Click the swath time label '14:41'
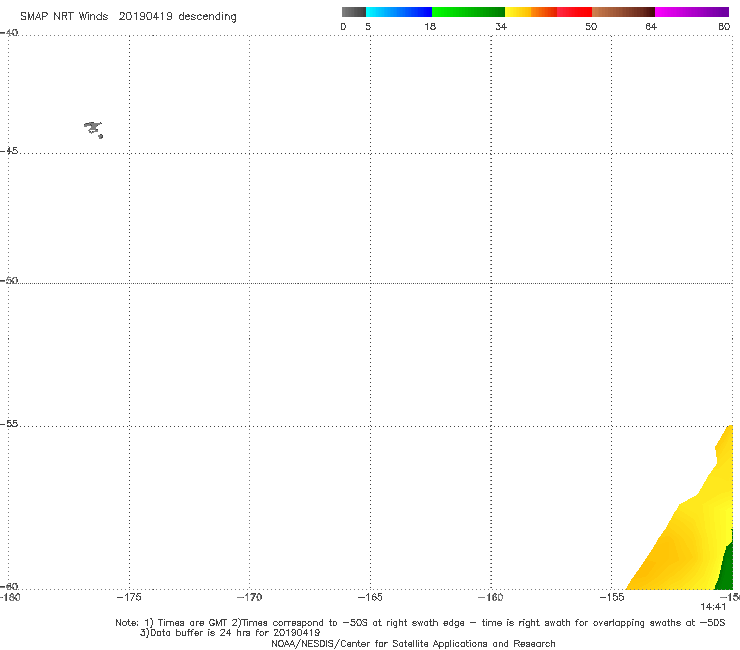The image size is (740, 650). pyautogui.click(x=713, y=607)
